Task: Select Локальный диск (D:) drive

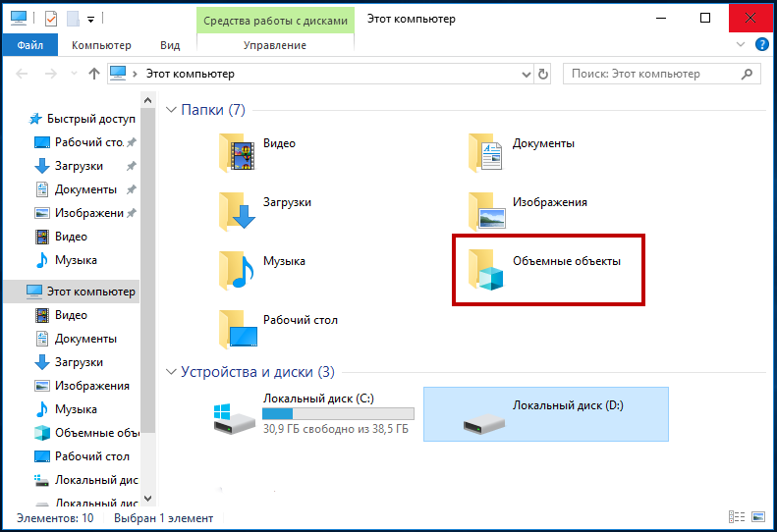Action: point(545,415)
